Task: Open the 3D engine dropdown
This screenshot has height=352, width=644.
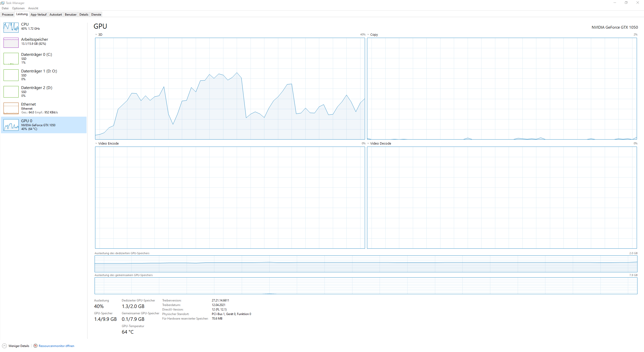Action: (x=96, y=34)
